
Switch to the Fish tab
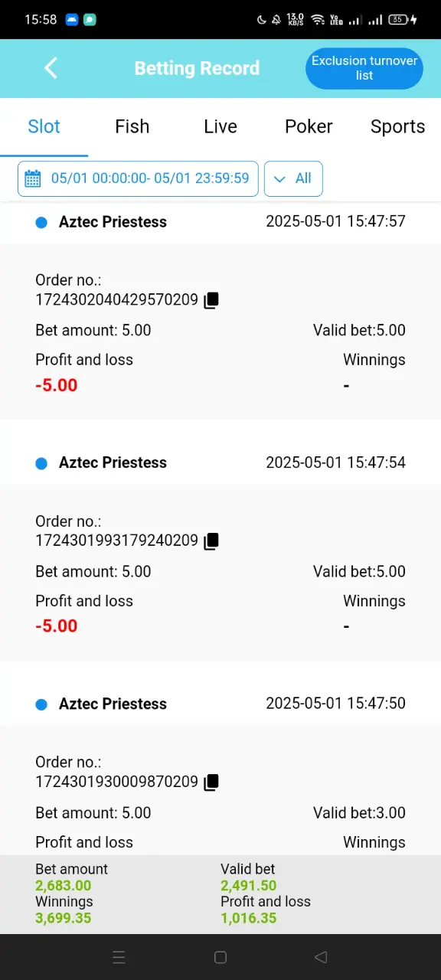coord(132,127)
